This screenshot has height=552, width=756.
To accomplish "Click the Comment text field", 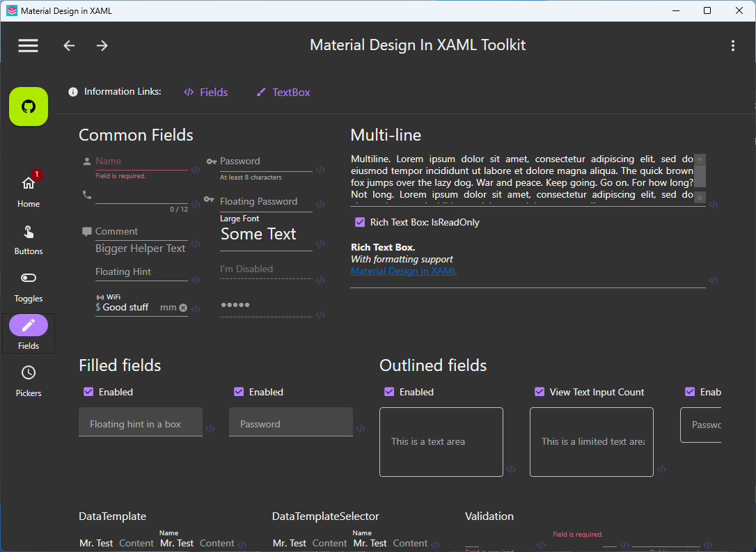I will point(141,232).
